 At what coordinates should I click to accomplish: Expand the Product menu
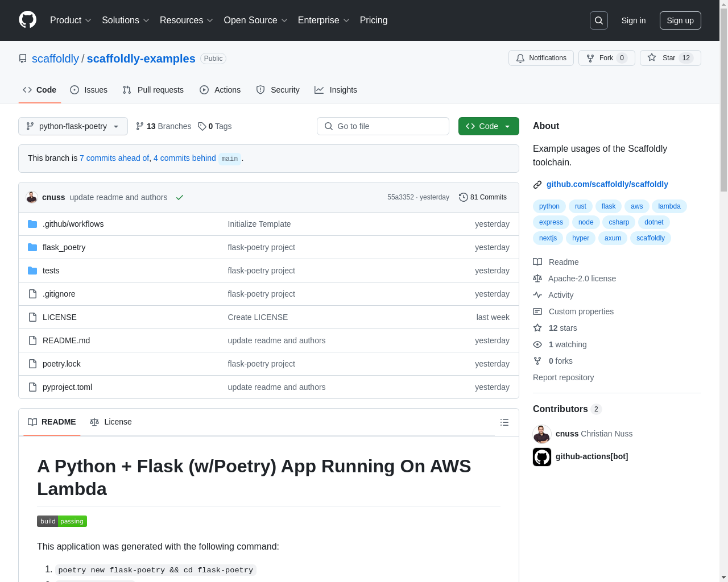(71, 20)
